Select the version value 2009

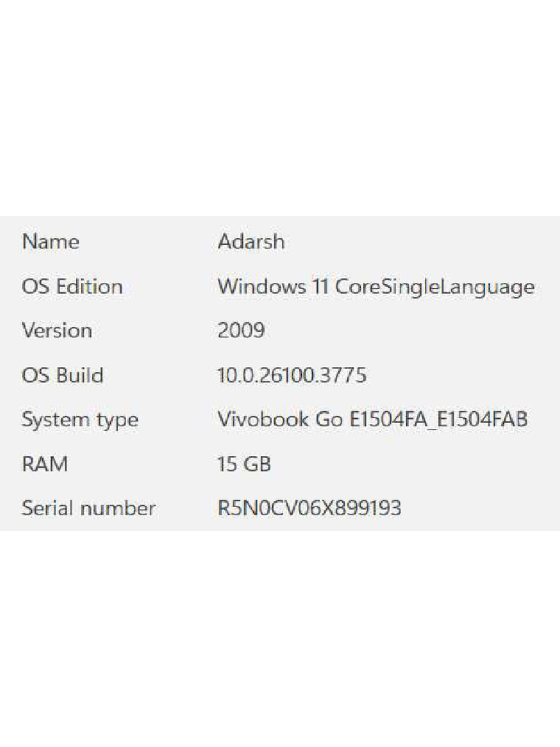241,330
